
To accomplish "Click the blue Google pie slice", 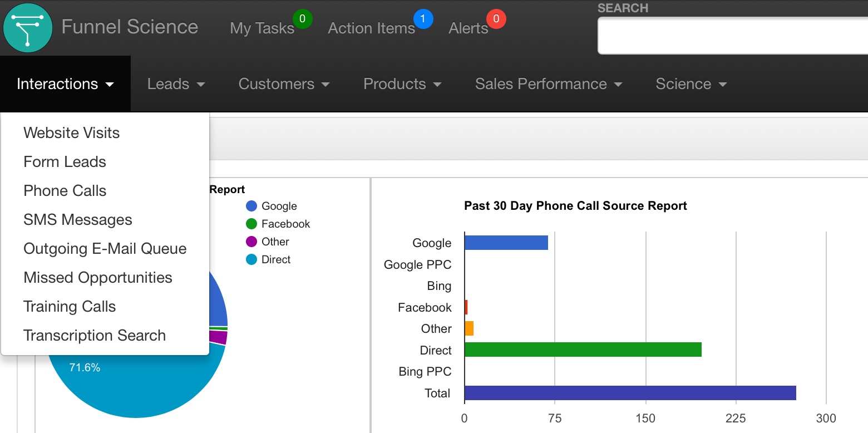I will click(218, 303).
